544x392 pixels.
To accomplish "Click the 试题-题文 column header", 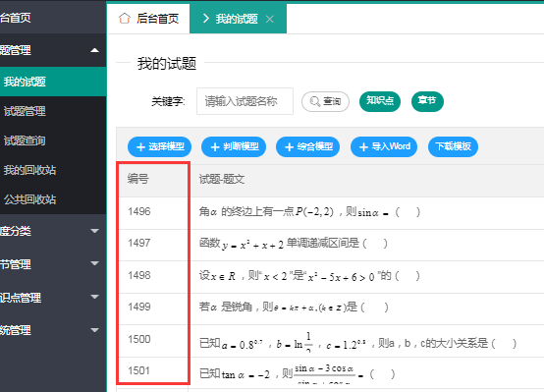I will (x=222, y=180).
